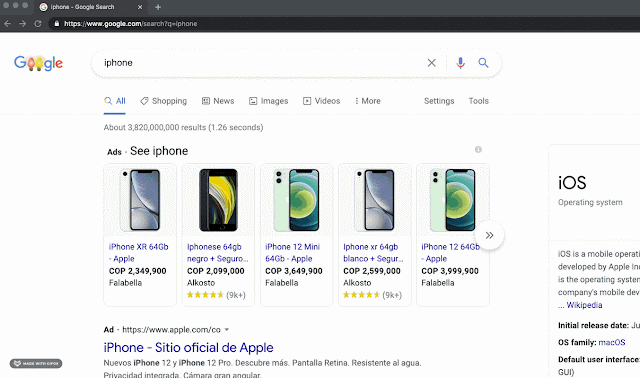
Task: Click star rating on Iphonese 64gb negro card
Action: 205,295
